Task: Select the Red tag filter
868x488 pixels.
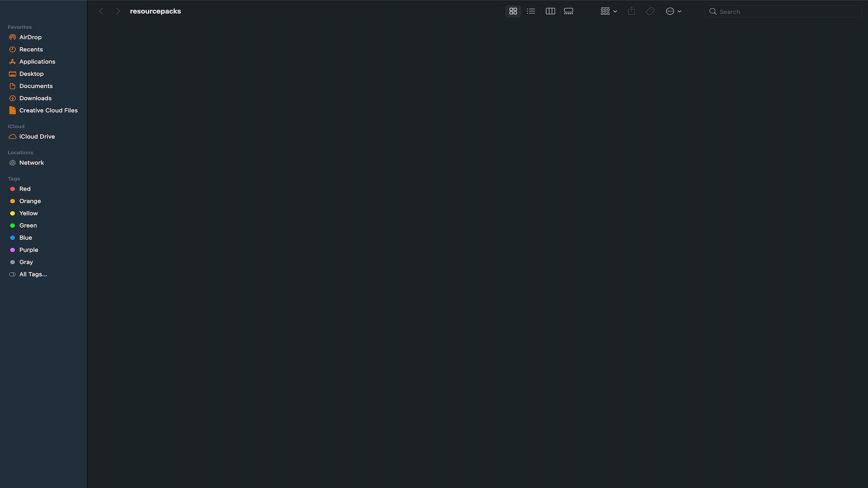Action: (x=24, y=189)
